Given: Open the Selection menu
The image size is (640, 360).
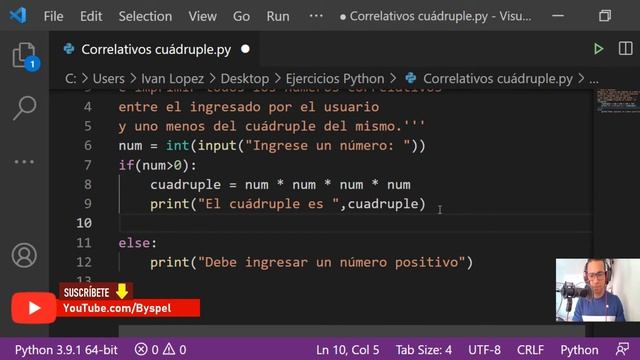Looking at the screenshot, I should 145,16.
